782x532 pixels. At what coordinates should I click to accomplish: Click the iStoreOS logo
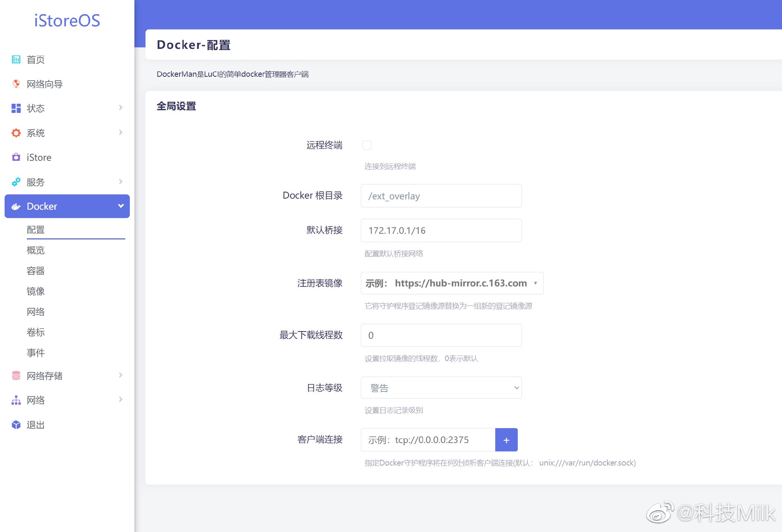(x=67, y=21)
